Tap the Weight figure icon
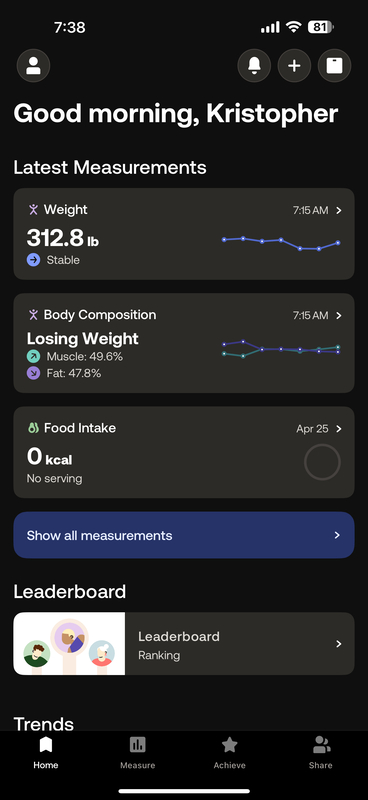Image resolution: width=368 pixels, height=800 pixels. 33,210
